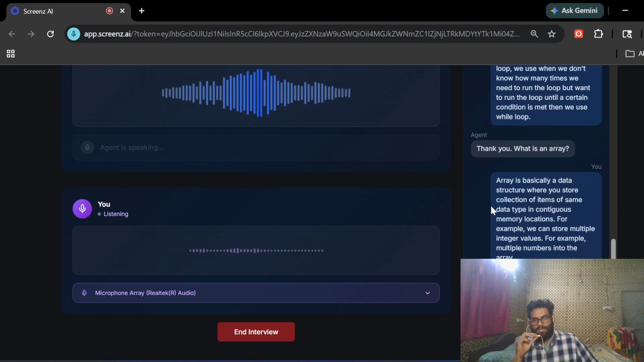
Task: Click the tab recording indicator icon
Action: point(109,11)
